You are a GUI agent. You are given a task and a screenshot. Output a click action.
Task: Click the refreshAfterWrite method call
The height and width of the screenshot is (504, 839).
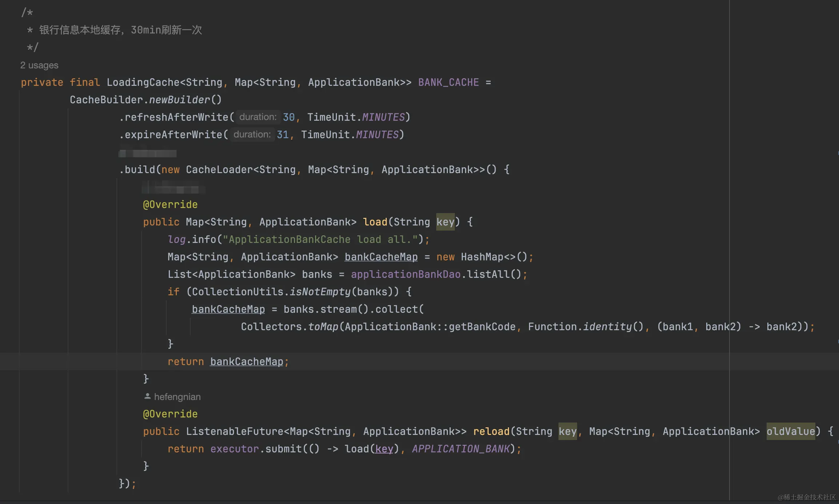point(176,117)
